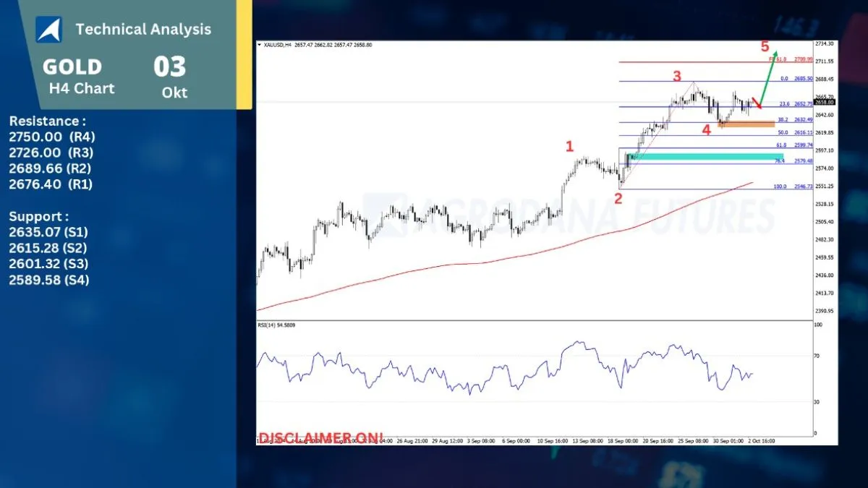This screenshot has height=488, width=868.
Task: Click the 'Resistance :' heading
Action: [x=48, y=121]
